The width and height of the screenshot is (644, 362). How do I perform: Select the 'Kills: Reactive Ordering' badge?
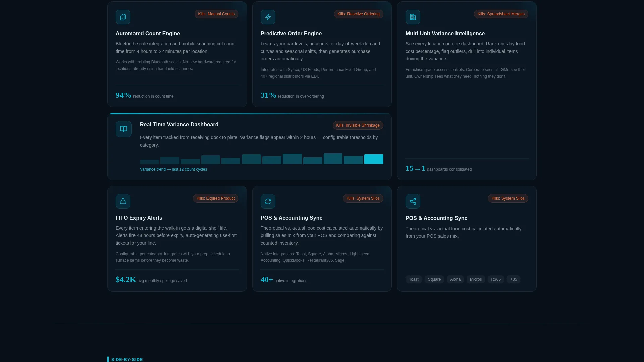point(359,14)
